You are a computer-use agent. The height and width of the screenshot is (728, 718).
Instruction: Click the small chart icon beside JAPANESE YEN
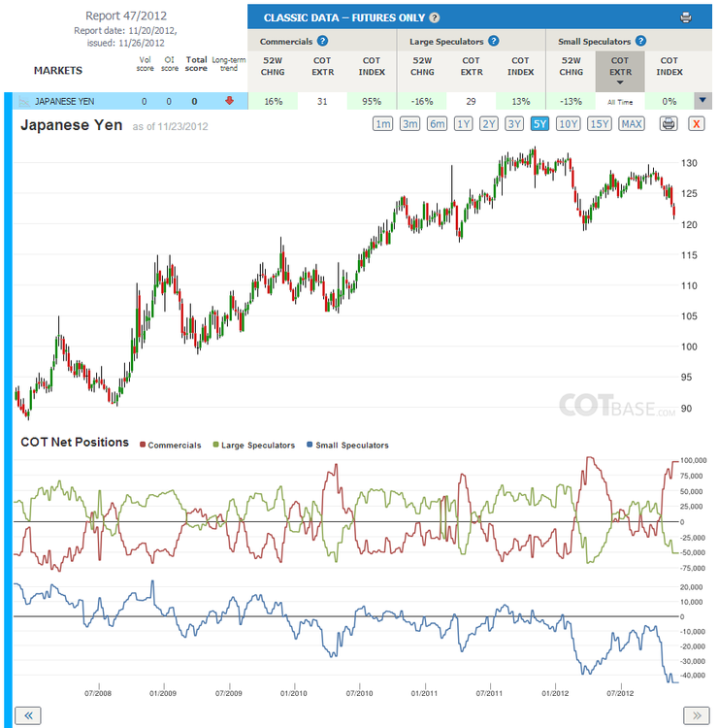point(24,101)
